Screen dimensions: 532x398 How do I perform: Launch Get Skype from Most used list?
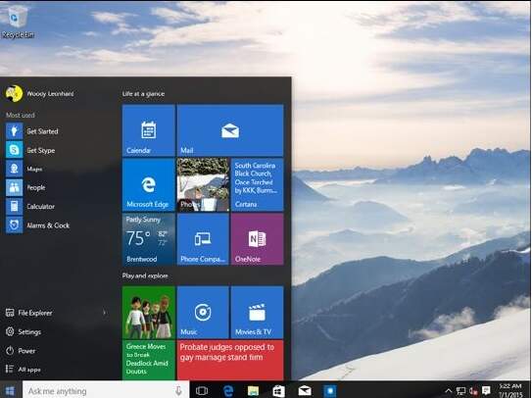pyautogui.click(x=41, y=150)
